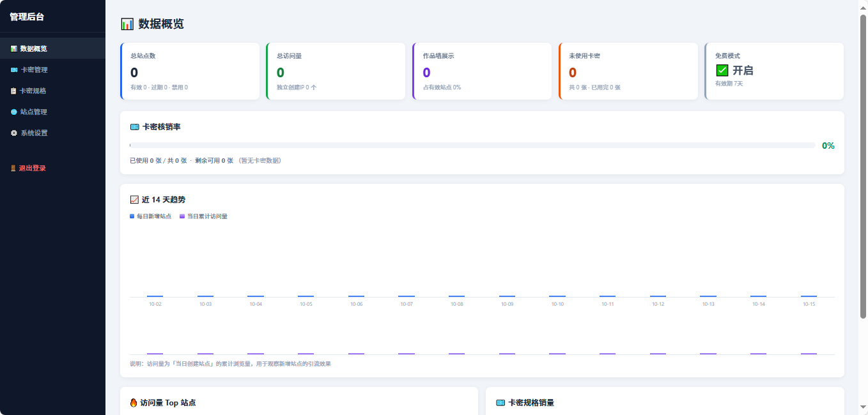Click the blue bar above 10-09 in chart
The width and height of the screenshot is (868, 415).
(507, 296)
